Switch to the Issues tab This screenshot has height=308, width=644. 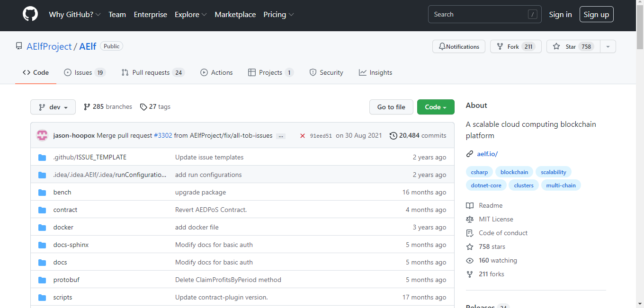click(84, 72)
